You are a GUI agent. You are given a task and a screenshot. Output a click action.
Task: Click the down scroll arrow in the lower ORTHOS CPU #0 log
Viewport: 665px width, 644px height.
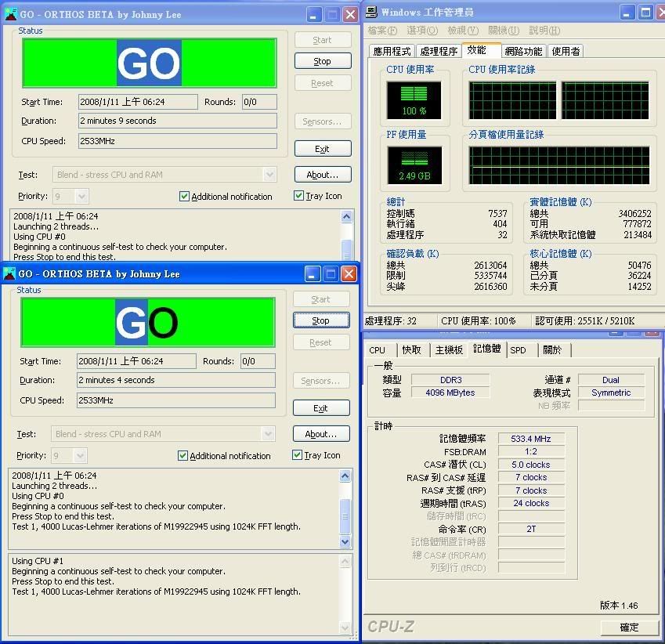[345, 541]
